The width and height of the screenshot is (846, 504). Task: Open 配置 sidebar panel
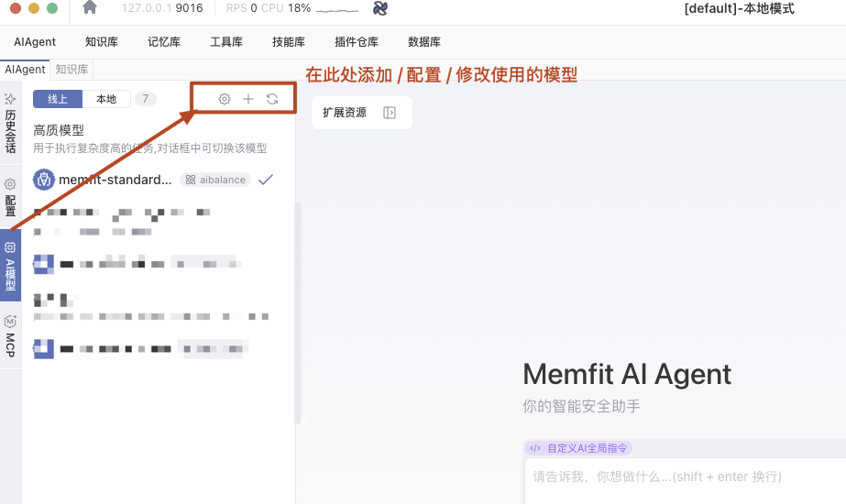coord(10,197)
